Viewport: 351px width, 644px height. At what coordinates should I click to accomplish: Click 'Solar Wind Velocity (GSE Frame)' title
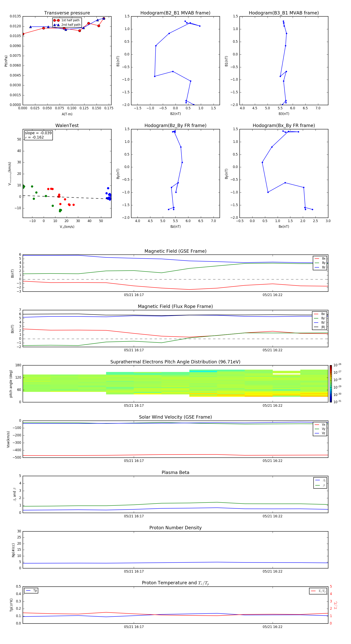coord(175,417)
